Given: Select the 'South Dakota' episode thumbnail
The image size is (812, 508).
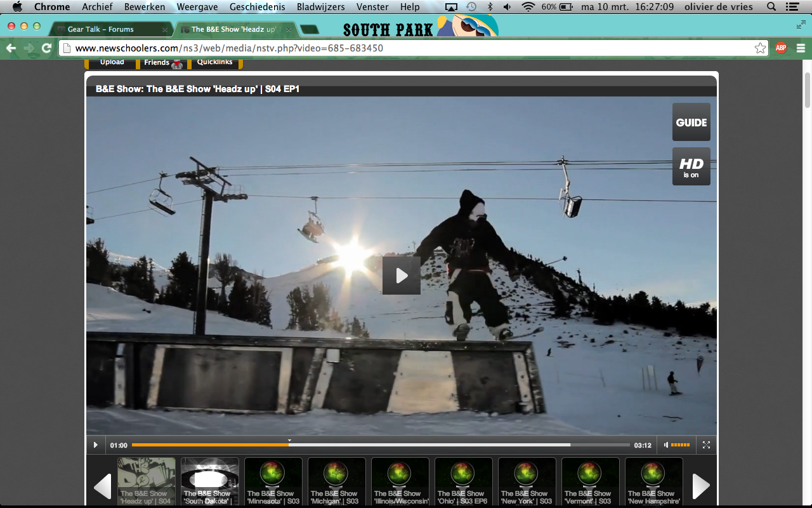Looking at the screenshot, I should [x=210, y=481].
